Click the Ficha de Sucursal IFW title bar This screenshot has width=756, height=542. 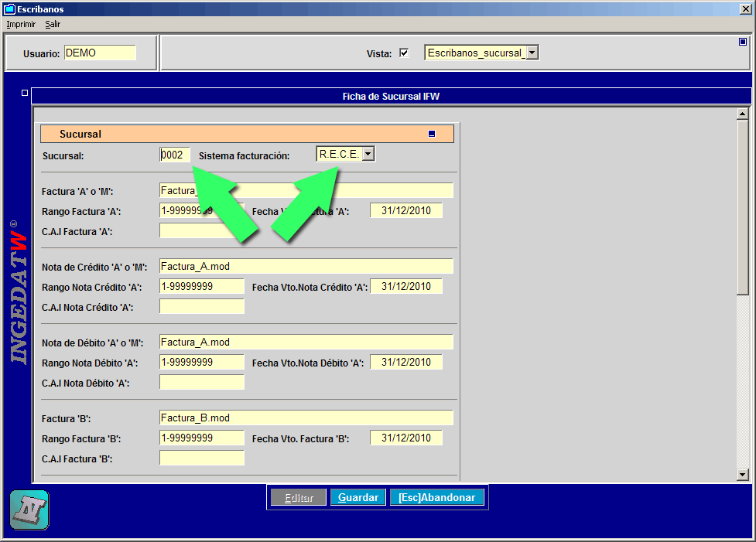(391, 97)
